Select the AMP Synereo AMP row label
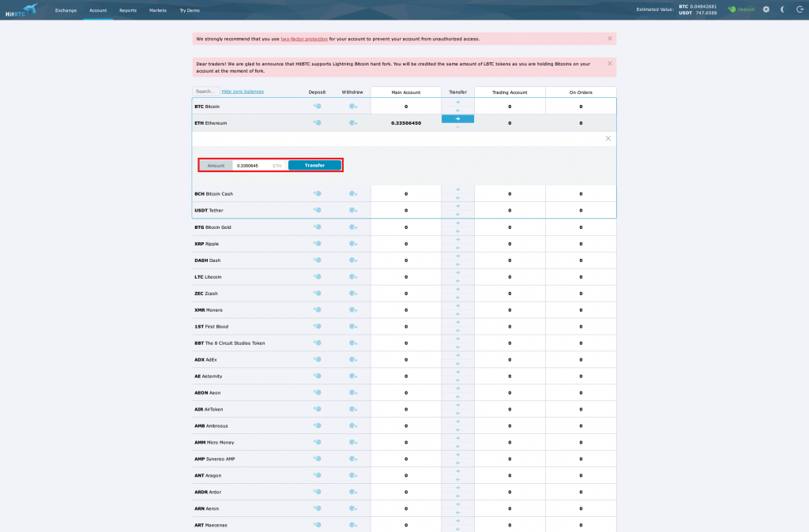 215,459
